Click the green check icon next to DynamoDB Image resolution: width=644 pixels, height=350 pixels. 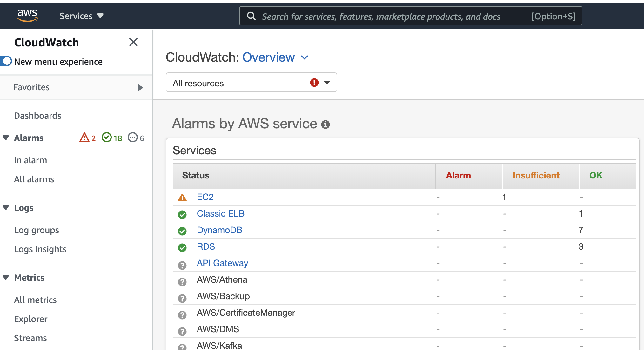(182, 231)
